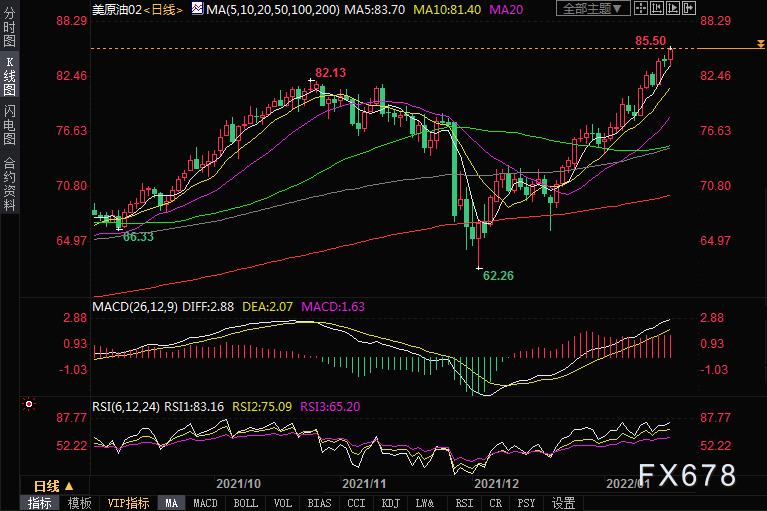
Task: Click the red sun icon beside RSI panel
Action: click(29, 404)
